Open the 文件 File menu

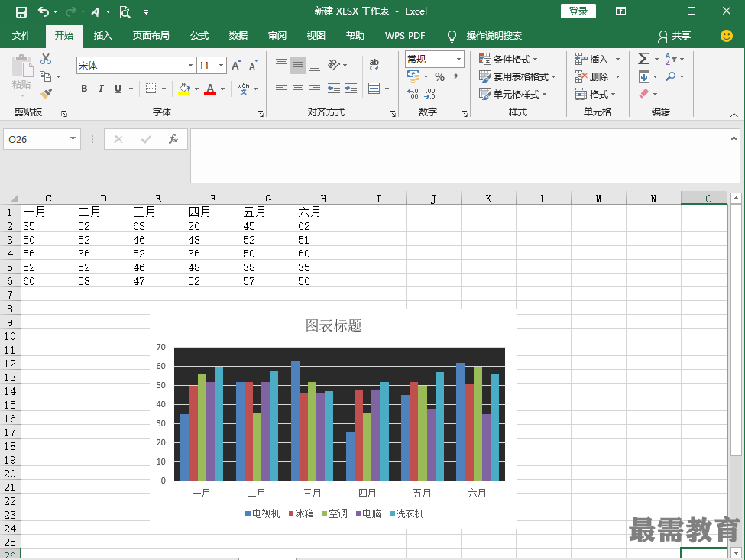[x=21, y=36]
